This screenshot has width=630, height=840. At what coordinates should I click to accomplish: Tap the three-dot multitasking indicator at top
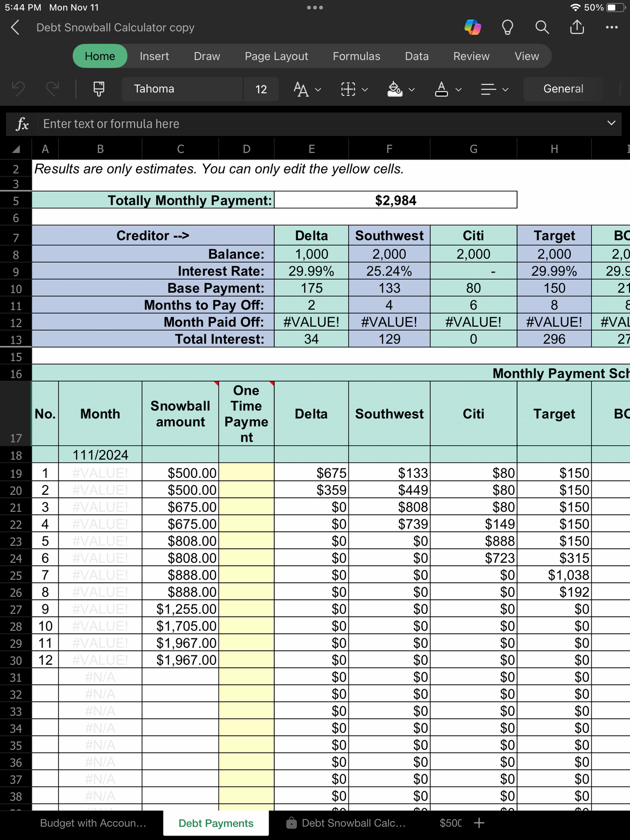[315, 7]
